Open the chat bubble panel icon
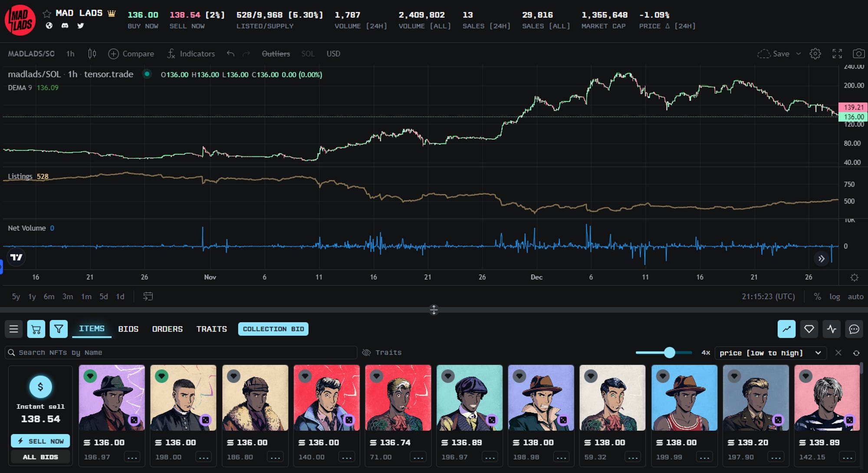 tap(854, 329)
